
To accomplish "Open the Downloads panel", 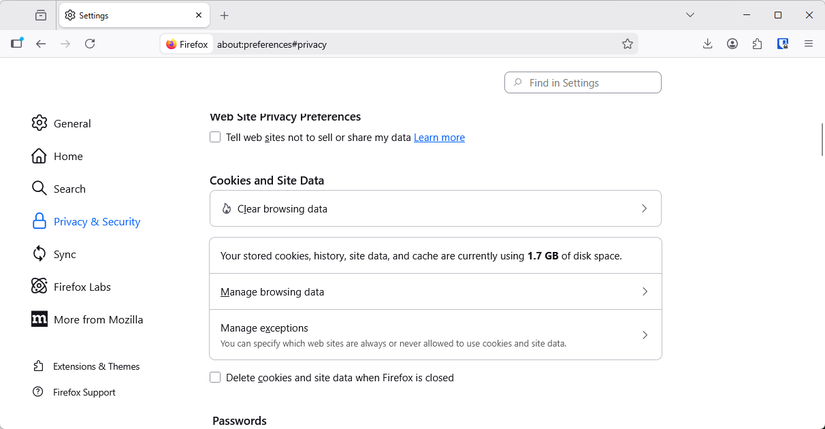I will (x=708, y=44).
